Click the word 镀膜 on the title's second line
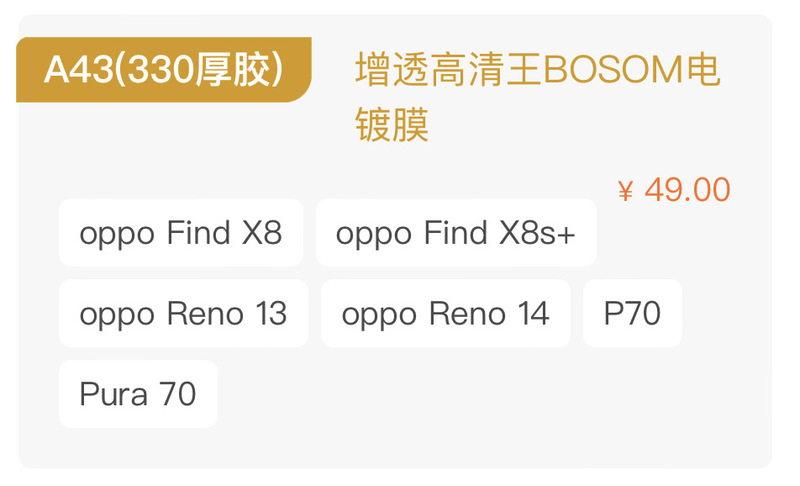Viewport: 800px width, 486px height. (x=392, y=126)
